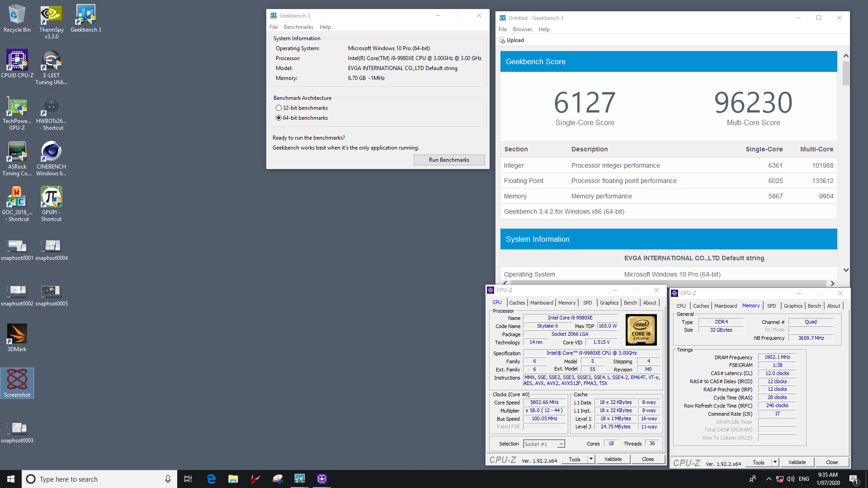This screenshot has height=488, width=868.
Task: Click the Integer row in results table
Action: click(x=669, y=165)
